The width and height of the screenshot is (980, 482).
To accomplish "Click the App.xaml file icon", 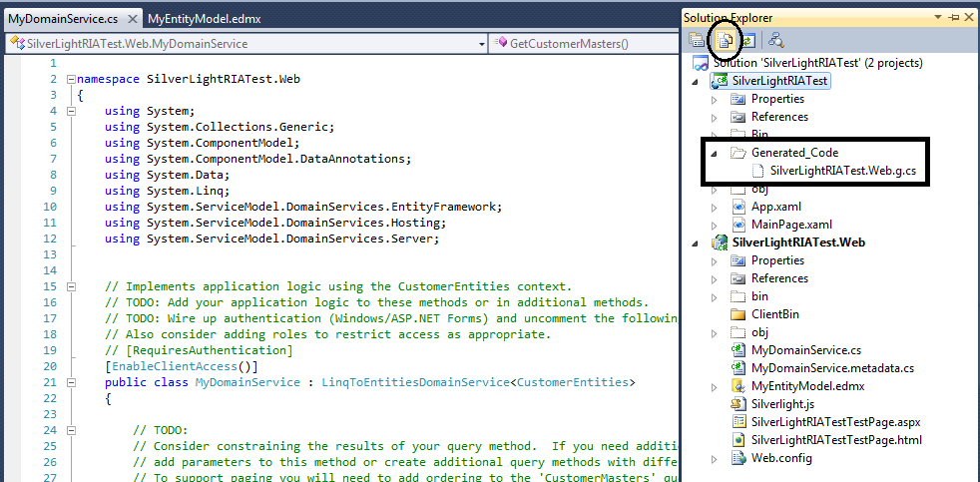I will [x=738, y=207].
